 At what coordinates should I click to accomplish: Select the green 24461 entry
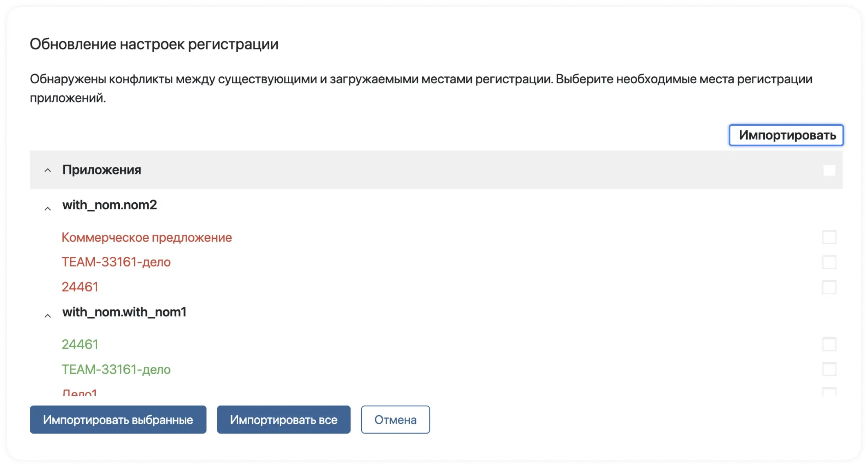80,345
